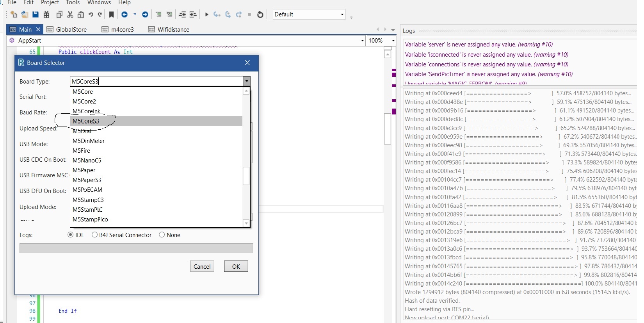
Task: Select the highlighted M5CoreS3 list entry
Action: 156,121
